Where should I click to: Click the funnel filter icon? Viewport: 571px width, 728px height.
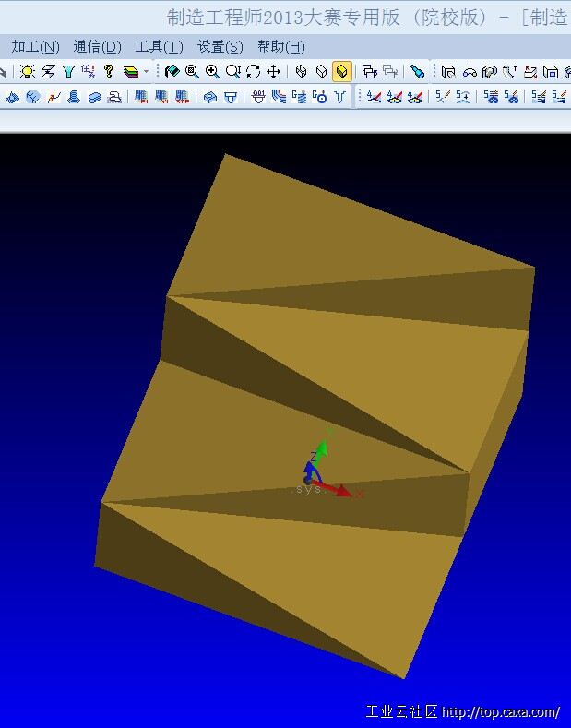coord(67,72)
